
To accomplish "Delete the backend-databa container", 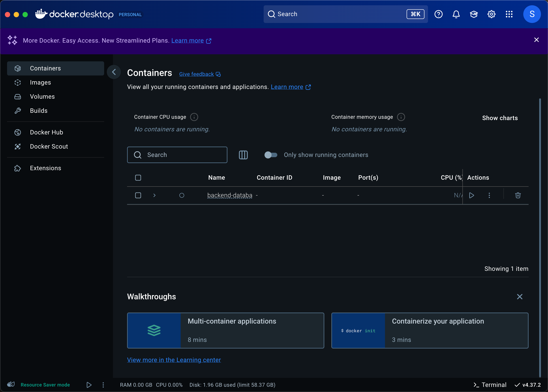I will pos(518,195).
